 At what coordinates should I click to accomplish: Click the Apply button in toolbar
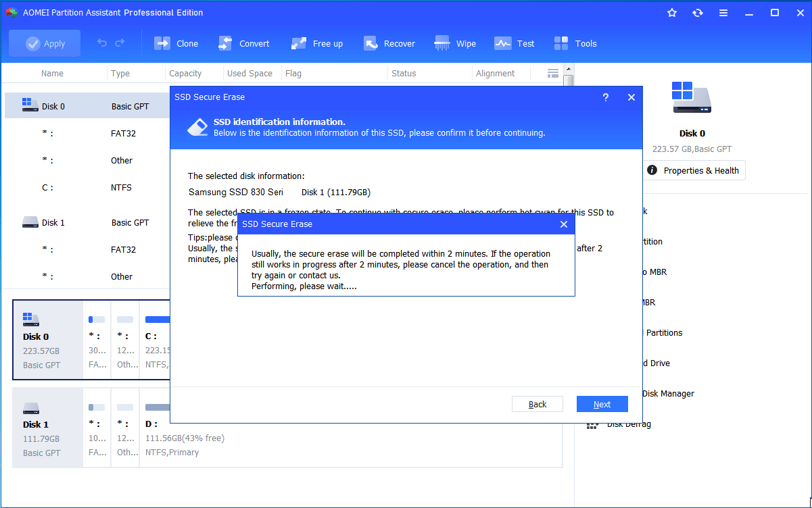[45, 43]
